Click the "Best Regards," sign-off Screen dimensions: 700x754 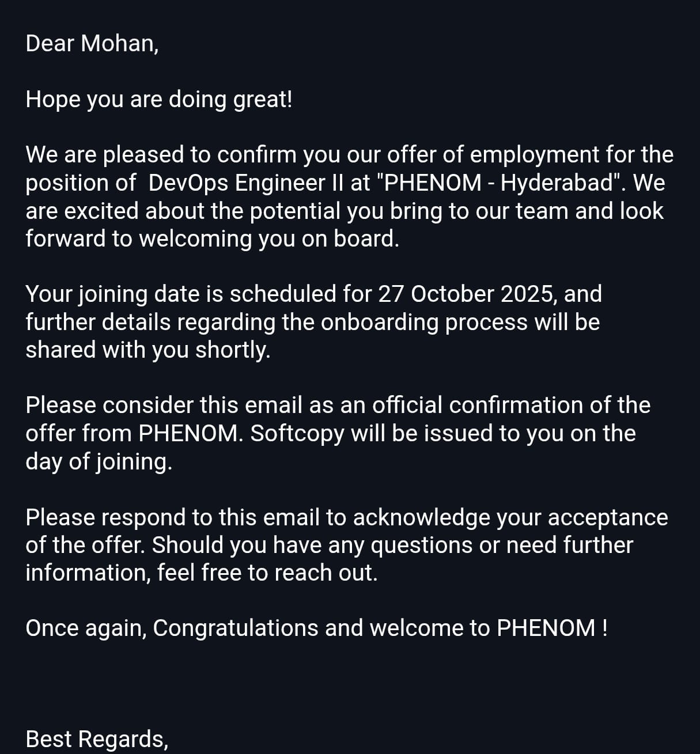click(97, 740)
